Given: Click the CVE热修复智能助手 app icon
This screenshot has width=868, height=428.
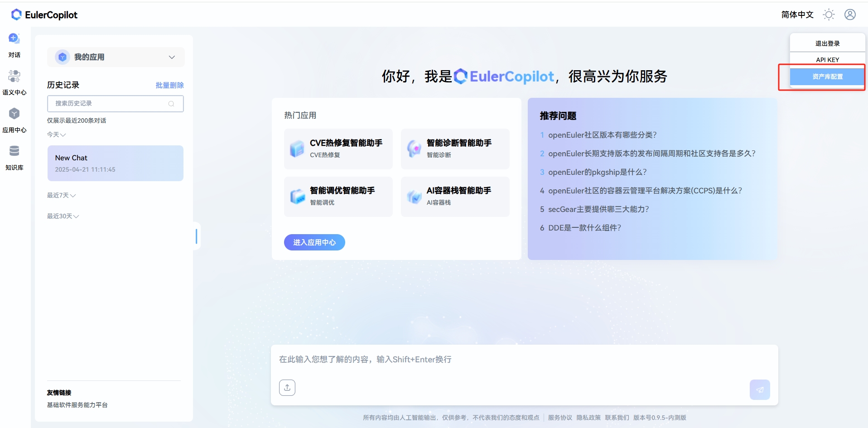Looking at the screenshot, I should point(297,149).
